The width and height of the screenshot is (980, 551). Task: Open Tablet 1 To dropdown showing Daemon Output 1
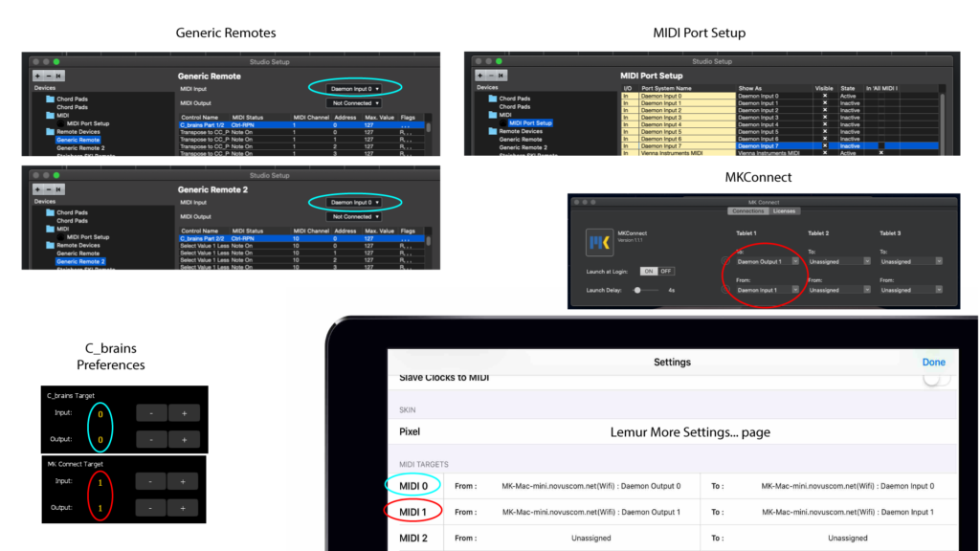click(x=766, y=261)
